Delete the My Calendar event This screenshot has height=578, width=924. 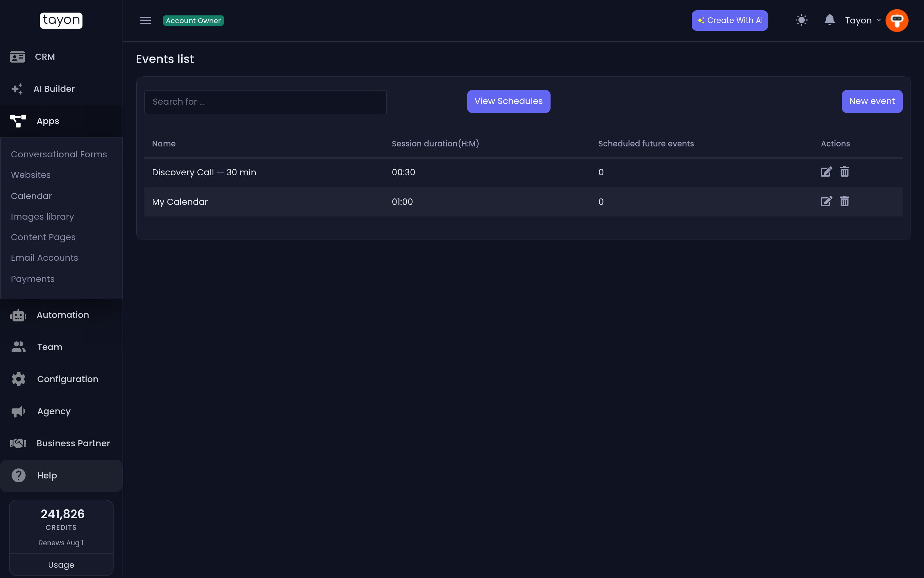tap(844, 201)
